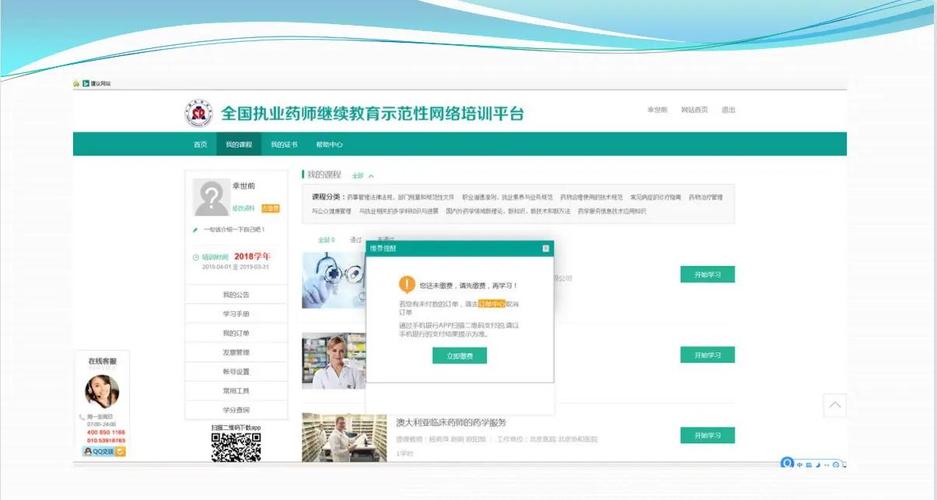Image resolution: width=937 pixels, height=500 pixels.
Task: Click the blue circular input-method tray icon
Action: (x=787, y=464)
